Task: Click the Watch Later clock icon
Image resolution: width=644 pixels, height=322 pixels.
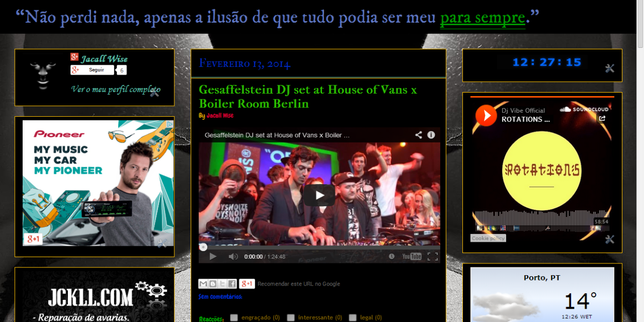Action: click(392, 256)
